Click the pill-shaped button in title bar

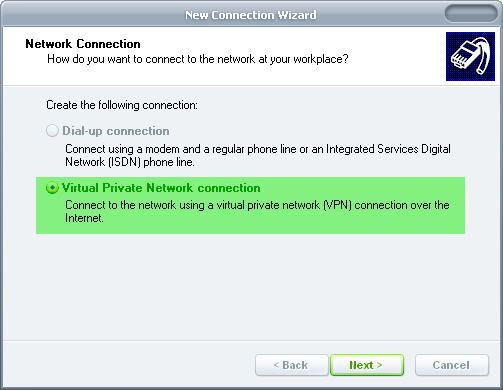click(471, 14)
